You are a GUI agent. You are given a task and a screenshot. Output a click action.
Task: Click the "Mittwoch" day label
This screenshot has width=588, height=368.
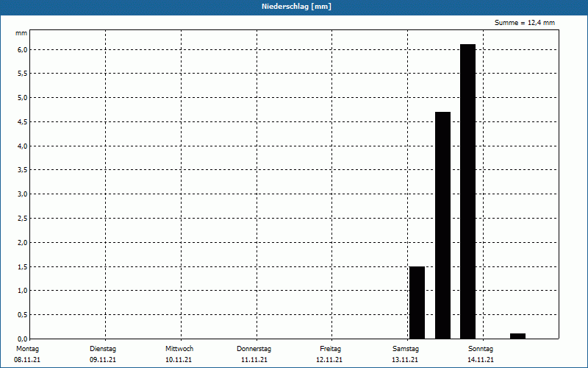(179, 349)
